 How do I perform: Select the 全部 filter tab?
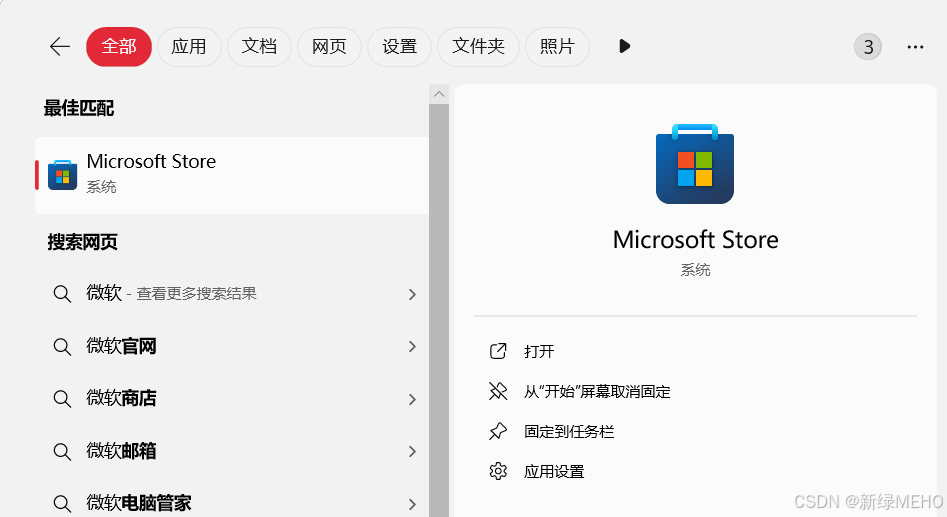[119, 47]
